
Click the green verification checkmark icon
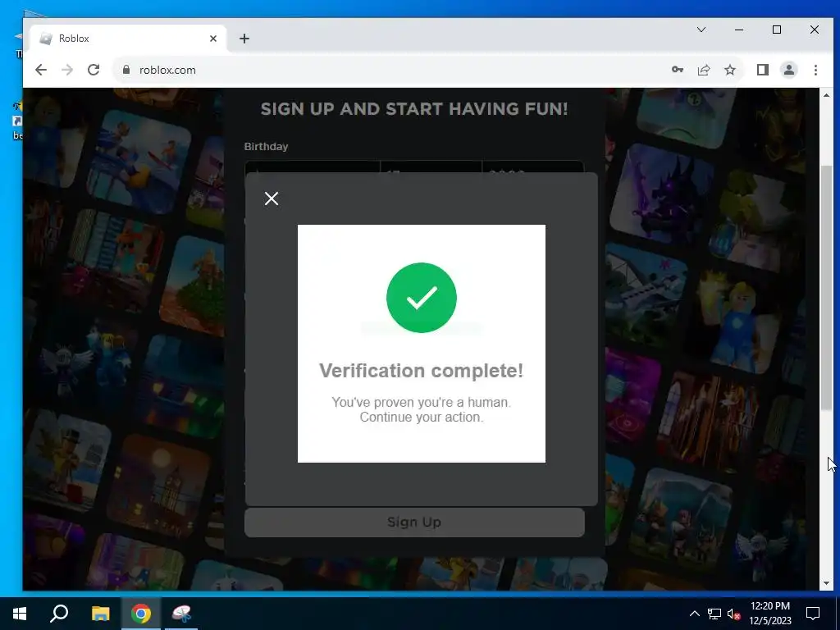click(x=422, y=297)
